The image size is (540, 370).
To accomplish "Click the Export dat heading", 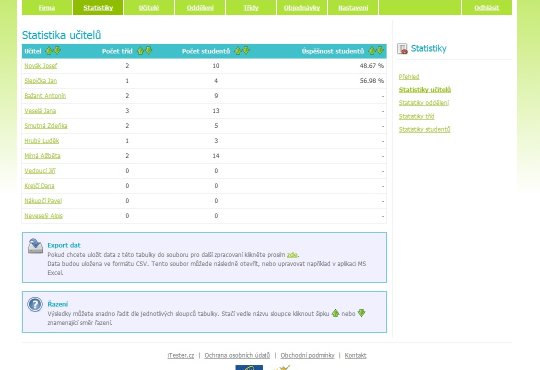I will click(64, 245).
